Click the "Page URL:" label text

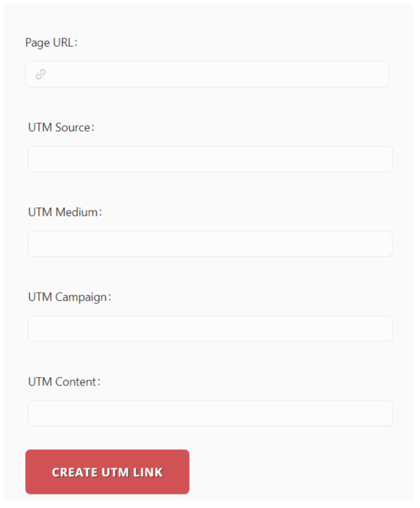pyautogui.click(x=51, y=43)
